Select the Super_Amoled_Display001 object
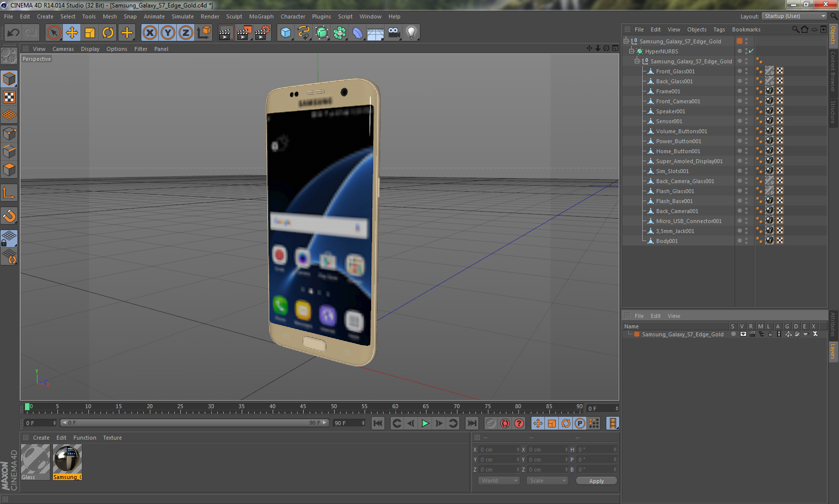This screenshot has height=504, width=839. point(689,161)
